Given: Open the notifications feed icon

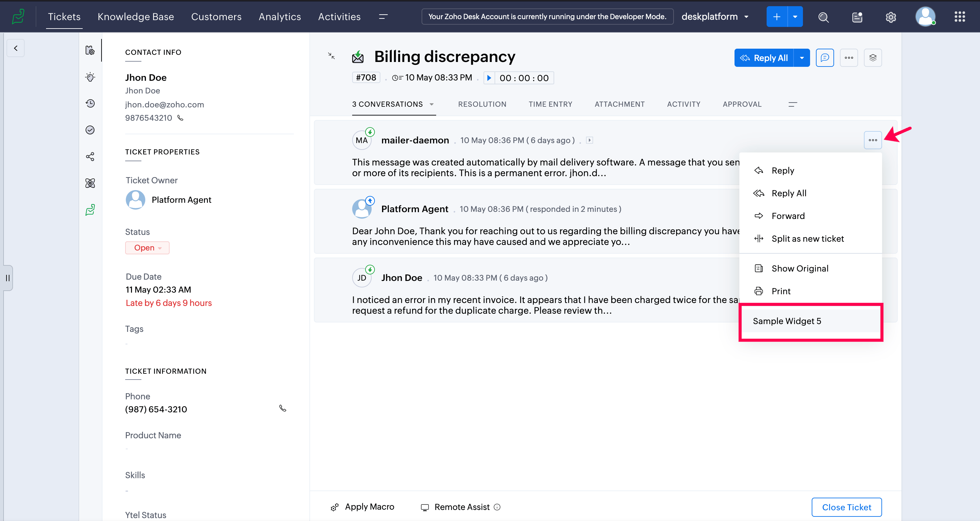Looking at the screenshot, I should 857,17.
